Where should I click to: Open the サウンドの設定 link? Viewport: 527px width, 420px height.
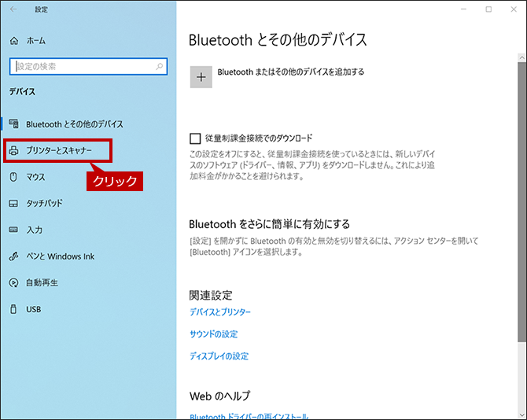(x=214, y=334)
